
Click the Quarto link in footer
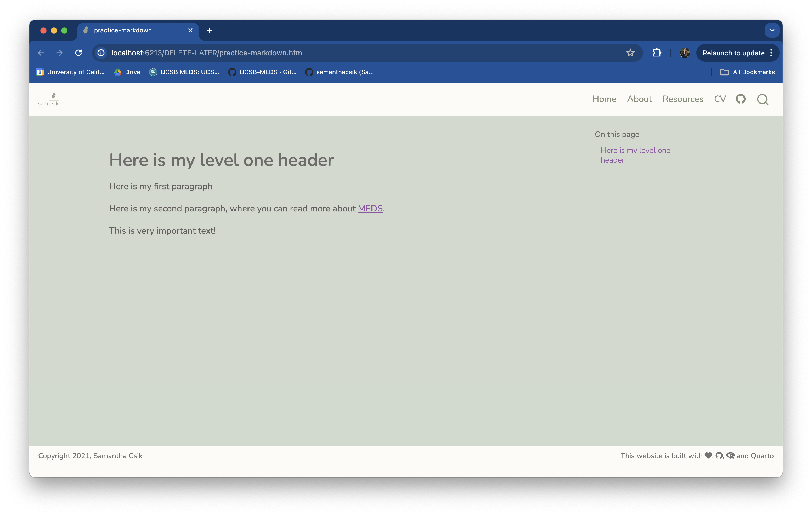tap(762, 456)
